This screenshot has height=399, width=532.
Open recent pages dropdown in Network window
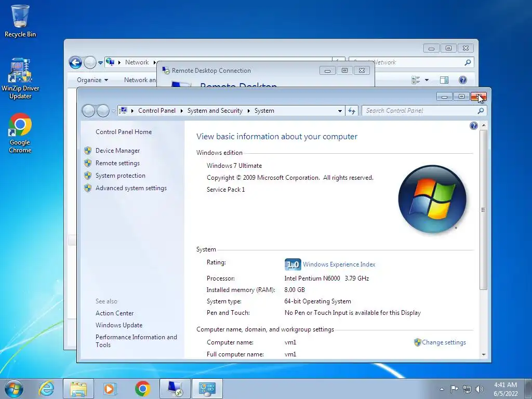tap(100, 63)
